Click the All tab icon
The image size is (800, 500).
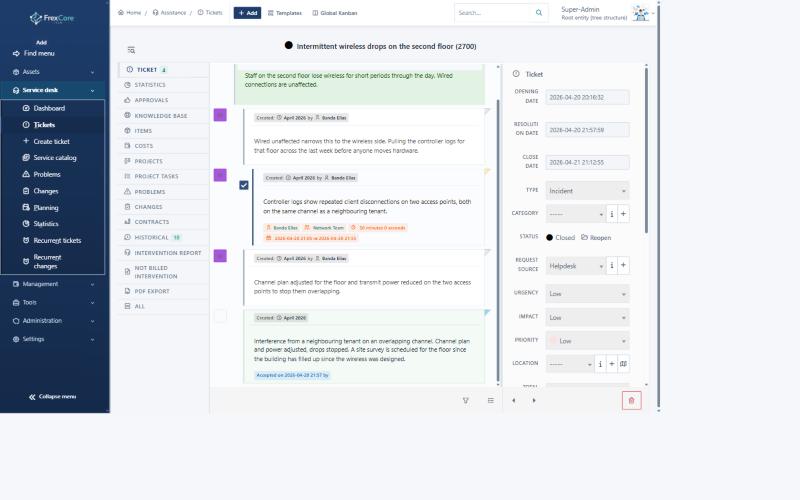click(x=128, y=306)
